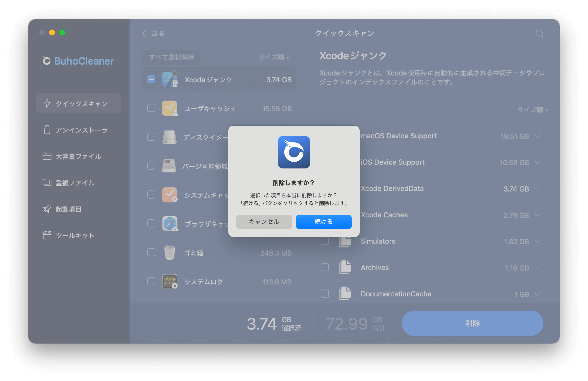This screenshot has height=381, width=588.
Task: Click the BuhoCleaner logo icon in sidebar
Action: tap(47, 61)
